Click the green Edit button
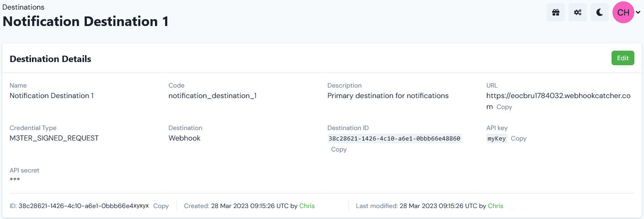This screenshot has width=644, height=219. 623,58
